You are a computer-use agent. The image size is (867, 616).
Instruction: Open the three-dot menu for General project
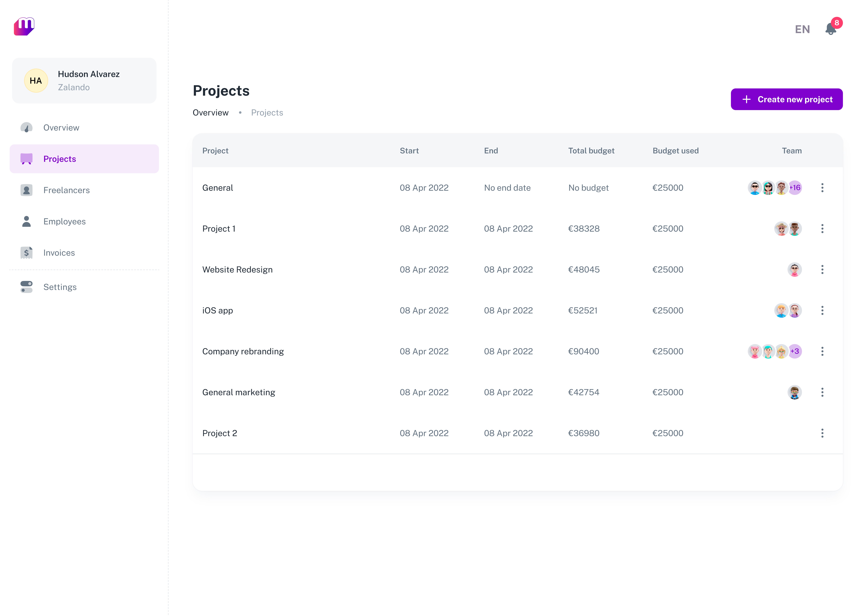click(822, 188)
